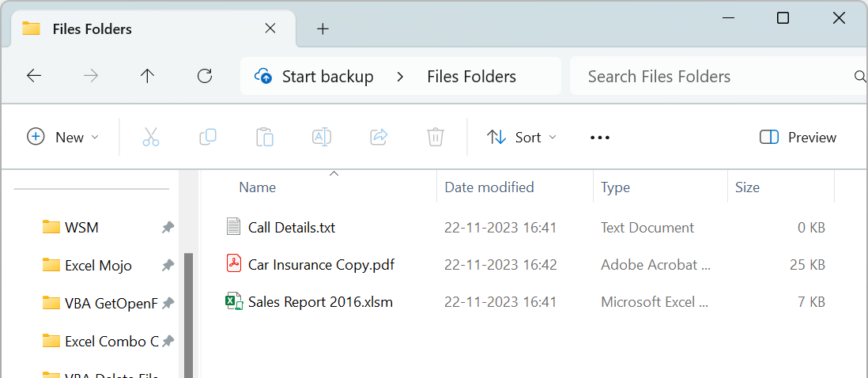Go back with the left arrow
This screenshot has height=378, width=868.
(x=34, y=77)
